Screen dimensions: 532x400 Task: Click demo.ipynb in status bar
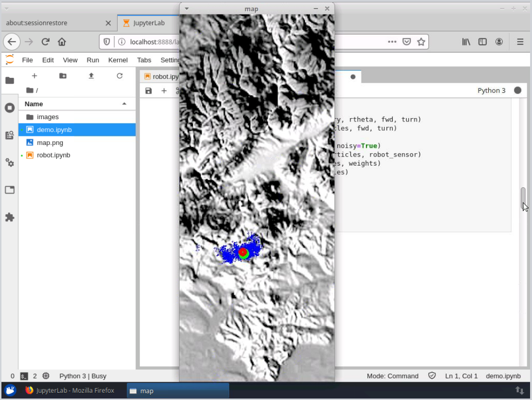click(503, 376)
